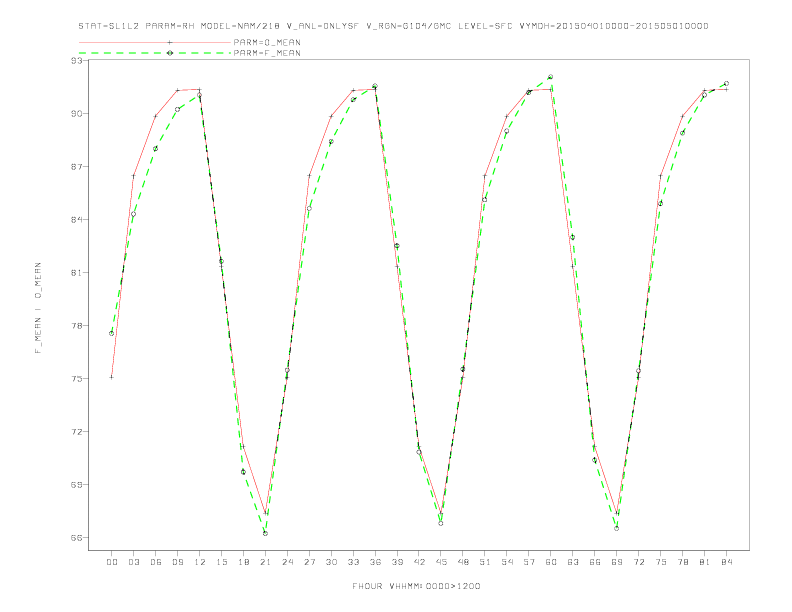Click the FHOUR VHHMM:0000>1200 axis label
This screenshot has width=792, height=612.
(x=416, y=586)
